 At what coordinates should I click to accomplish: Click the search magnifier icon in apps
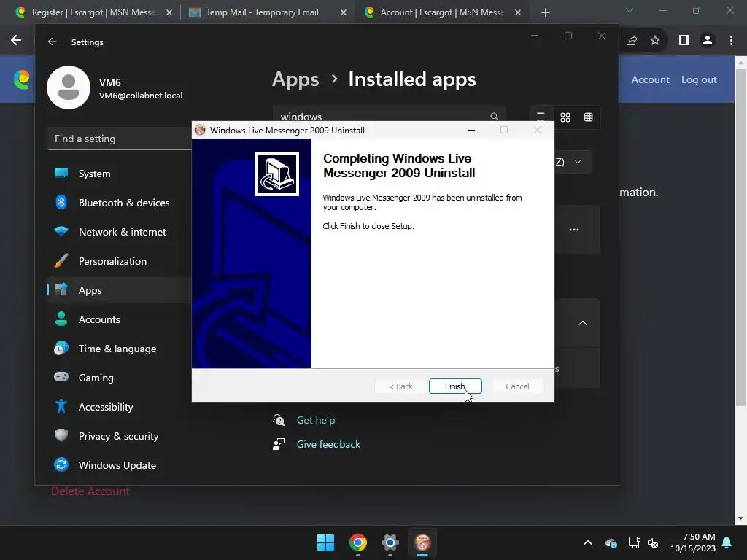coord(494,117)
